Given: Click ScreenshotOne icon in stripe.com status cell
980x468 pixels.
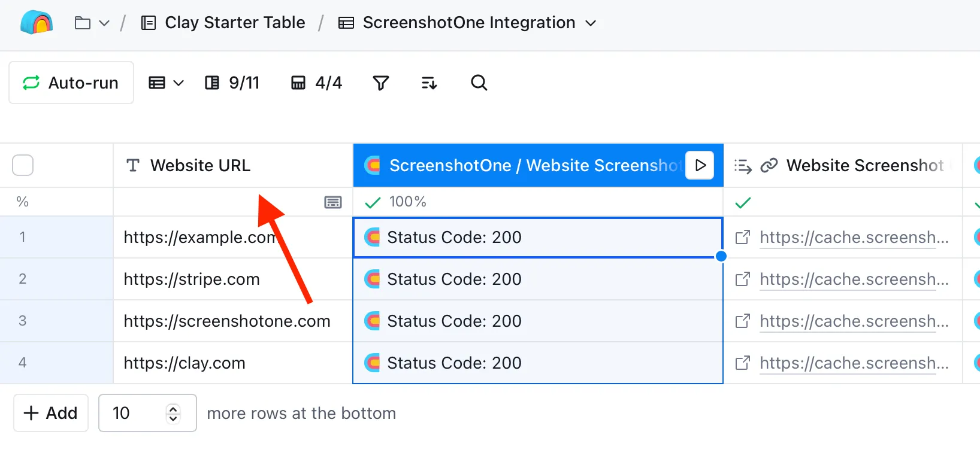Looking at the screenshot, I should point(373,279).
